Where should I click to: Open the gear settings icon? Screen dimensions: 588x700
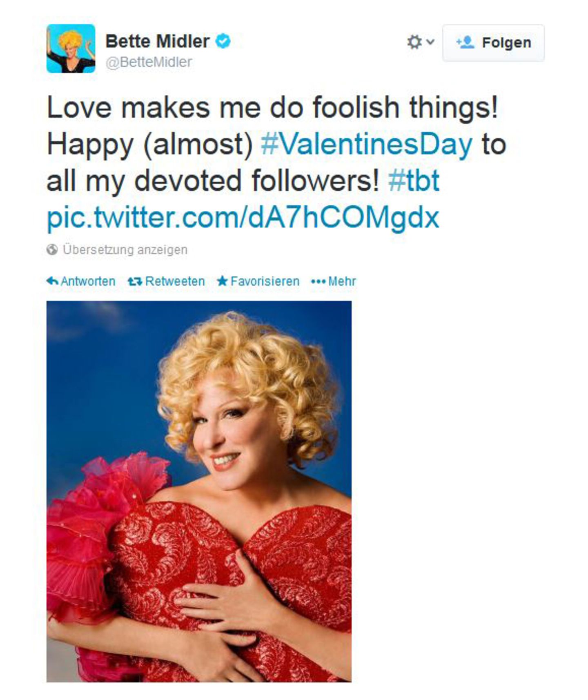pos(414,41)
